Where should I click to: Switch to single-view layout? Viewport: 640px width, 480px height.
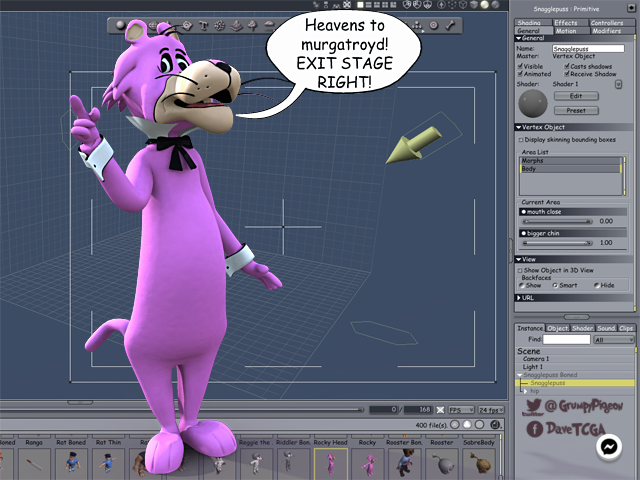[x=360, y=5]
